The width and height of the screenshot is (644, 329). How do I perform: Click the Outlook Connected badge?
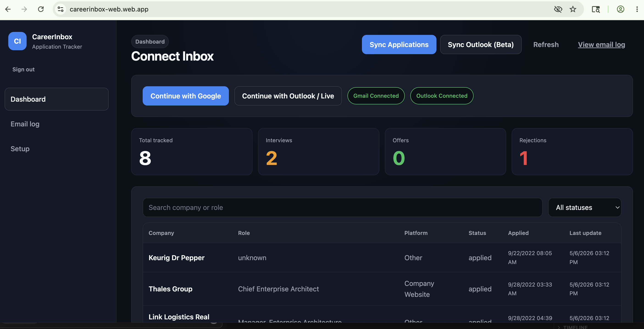[442, 96]
